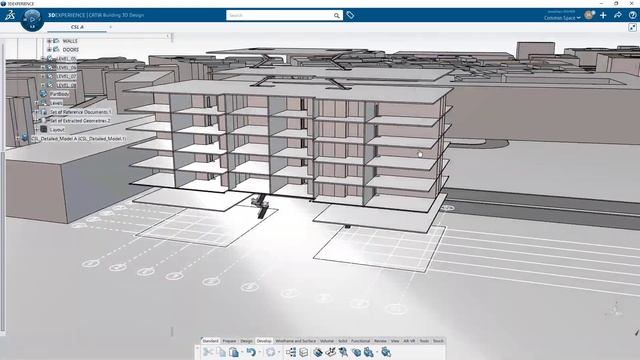Open the Review tab
The image size is (640, 360).
point(380,341)
